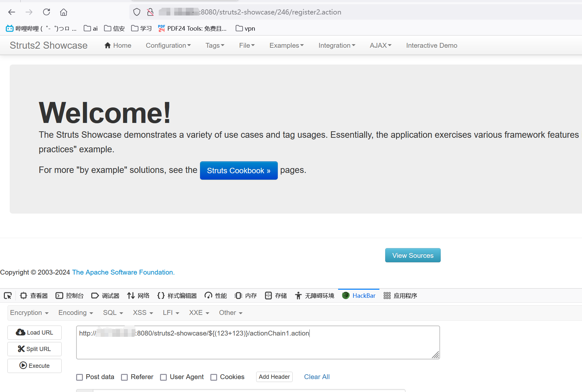
Task: Click the shield tracking protection icon
Action: coord(137,12)
